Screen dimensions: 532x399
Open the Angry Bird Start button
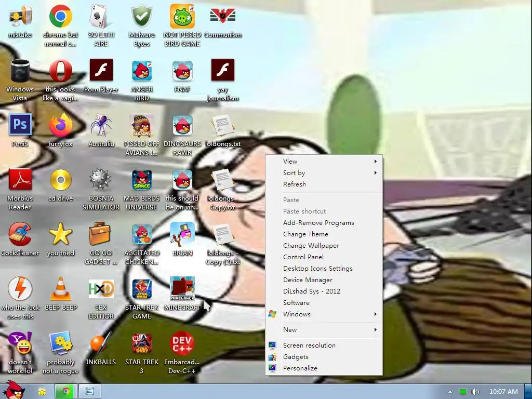point(14,390)
